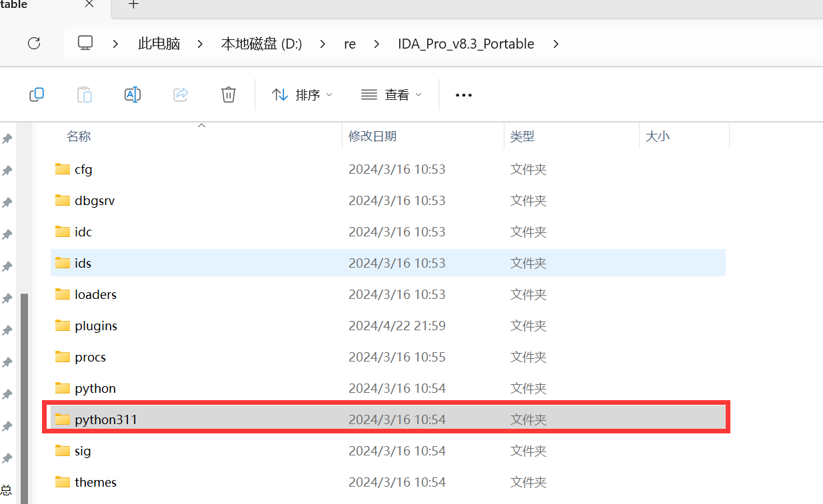The image size is (823, 504).
Task: Click the 文件夹 type cell in the sig row
Action: click(x=528, y=451)
